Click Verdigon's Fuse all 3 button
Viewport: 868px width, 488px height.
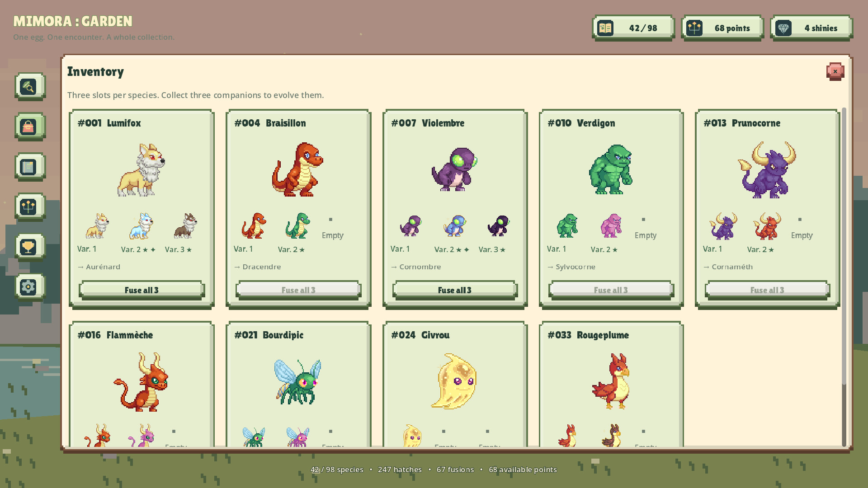pos(611,290)
